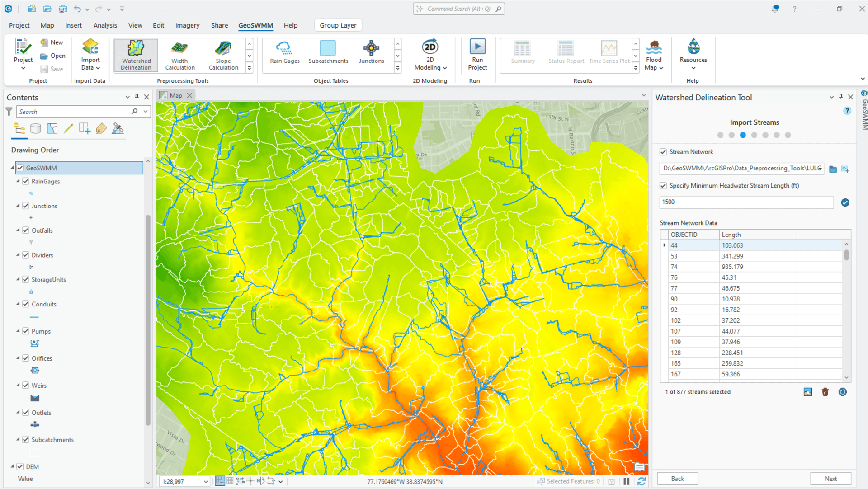Screen dimensions: 868x489
Task: Open the Slope Calculation tool
Action: click(222, 54)
